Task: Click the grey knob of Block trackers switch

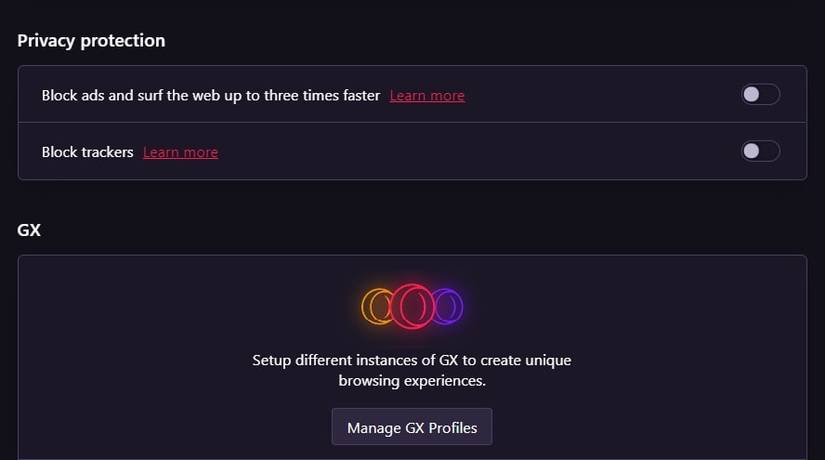Action: point(751,152)
